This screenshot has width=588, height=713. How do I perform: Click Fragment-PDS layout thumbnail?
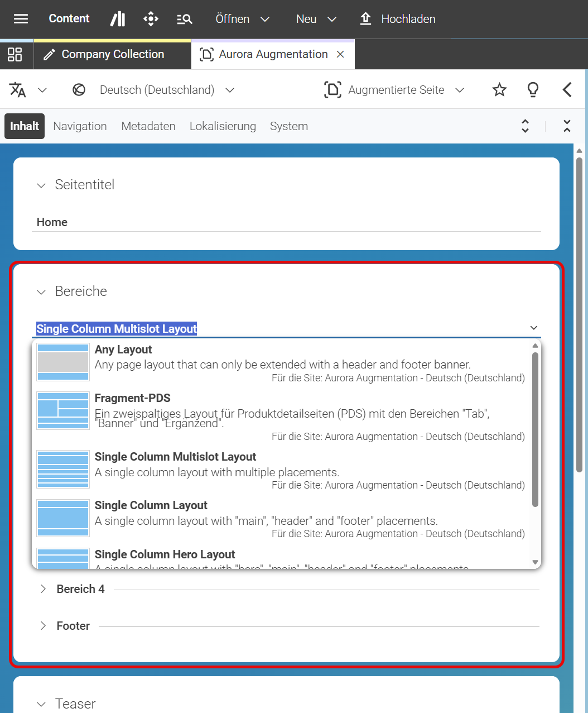pyautogui.click(x=63, y=410)
